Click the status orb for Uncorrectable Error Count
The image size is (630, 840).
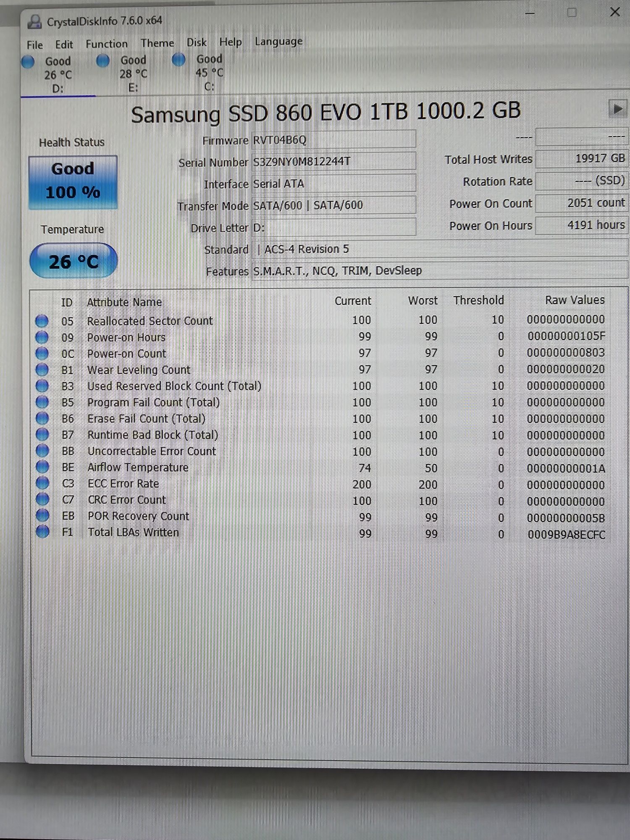42,451
